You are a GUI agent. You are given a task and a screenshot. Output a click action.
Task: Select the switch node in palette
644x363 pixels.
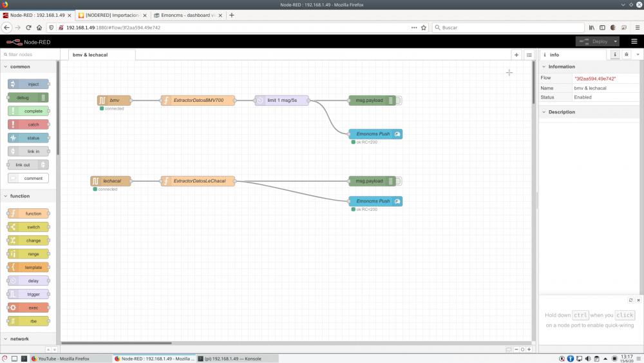[28, 227]
